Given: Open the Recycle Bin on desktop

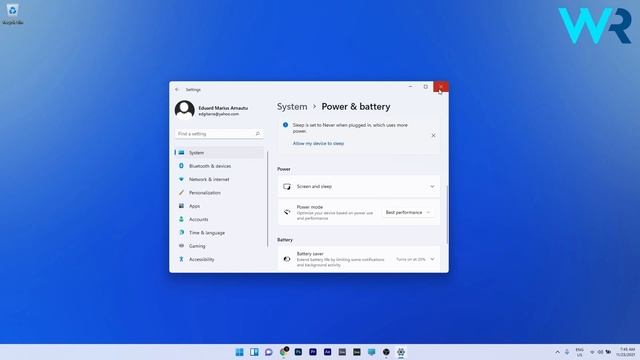Looking at the screenshot, I should point(13,14).
